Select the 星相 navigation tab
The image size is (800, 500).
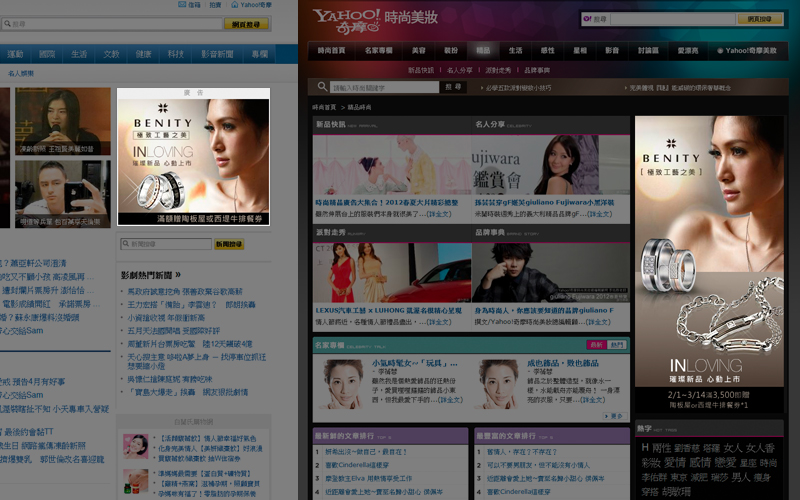(579, 50)
